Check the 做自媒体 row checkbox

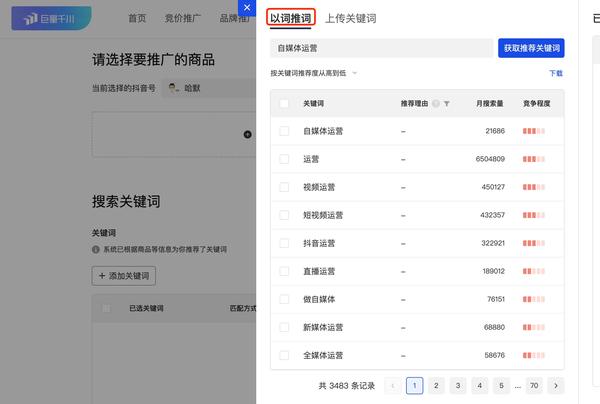284,299
